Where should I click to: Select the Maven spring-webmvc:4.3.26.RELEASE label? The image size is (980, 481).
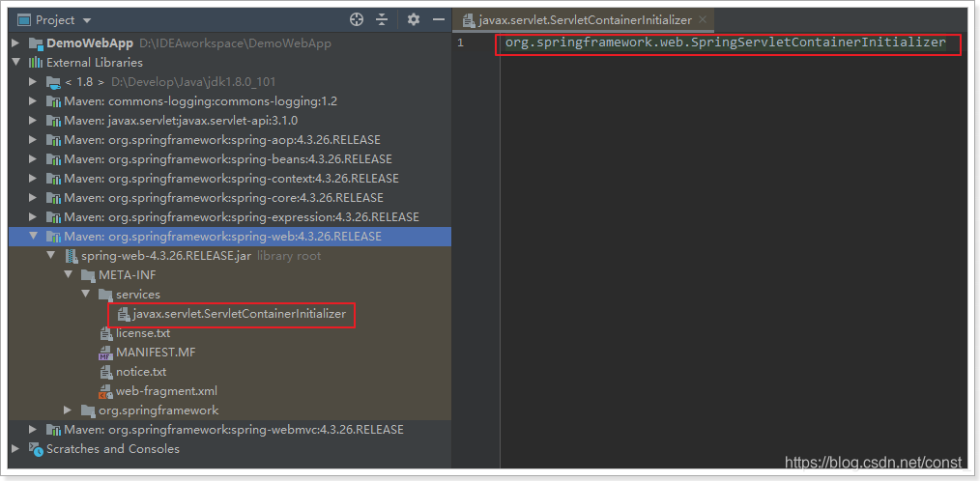click(x=234, y=430)
